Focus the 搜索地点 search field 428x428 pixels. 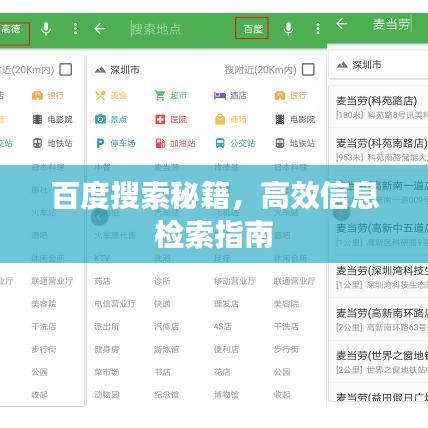click(x=156, y=29)
